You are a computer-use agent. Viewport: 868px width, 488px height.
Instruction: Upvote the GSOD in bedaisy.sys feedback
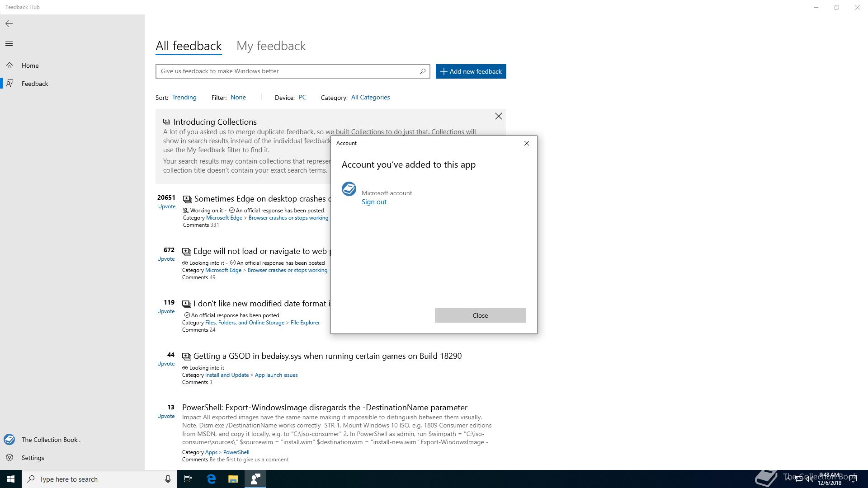pyautogui.click(x=166, y=364)
